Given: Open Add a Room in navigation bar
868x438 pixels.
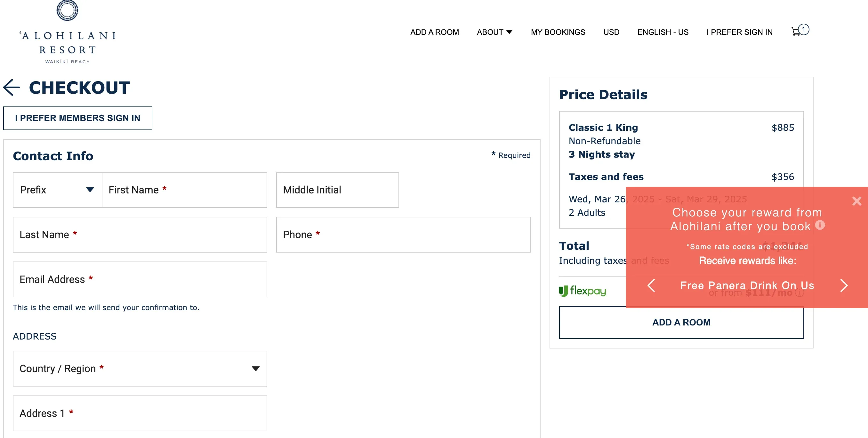Looking at the screenshot, I should click(x=434, y=32).
